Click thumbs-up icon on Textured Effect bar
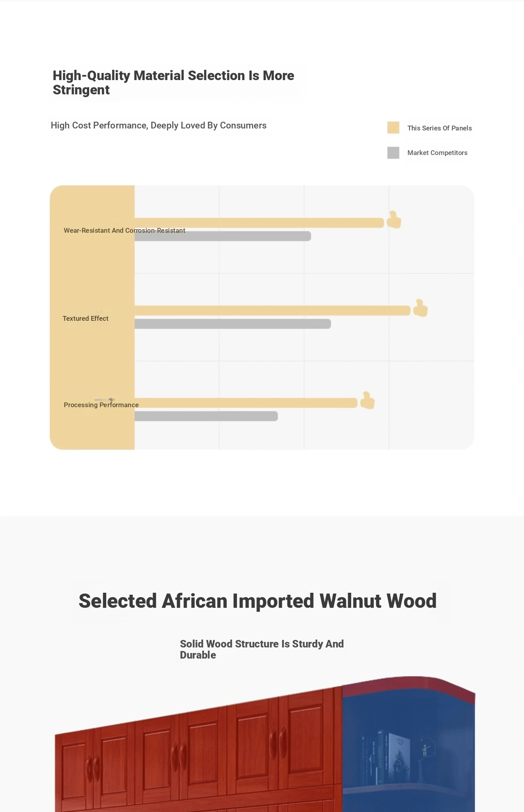 [420, 308]
